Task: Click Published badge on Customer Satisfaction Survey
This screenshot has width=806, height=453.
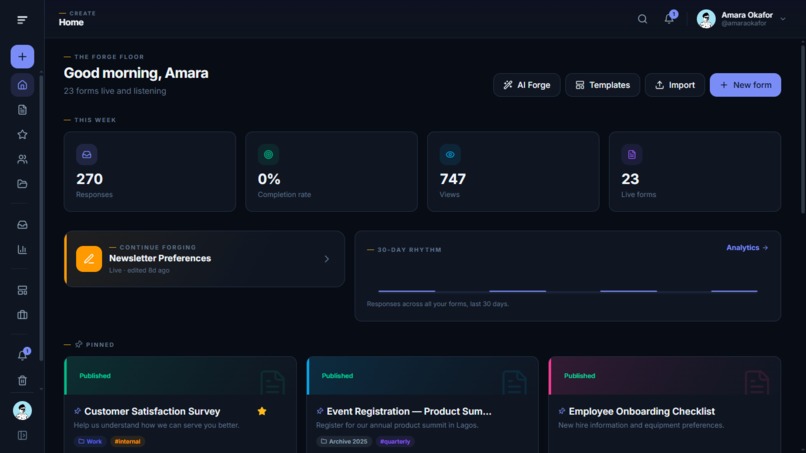Action: click(x=95, y=376)
